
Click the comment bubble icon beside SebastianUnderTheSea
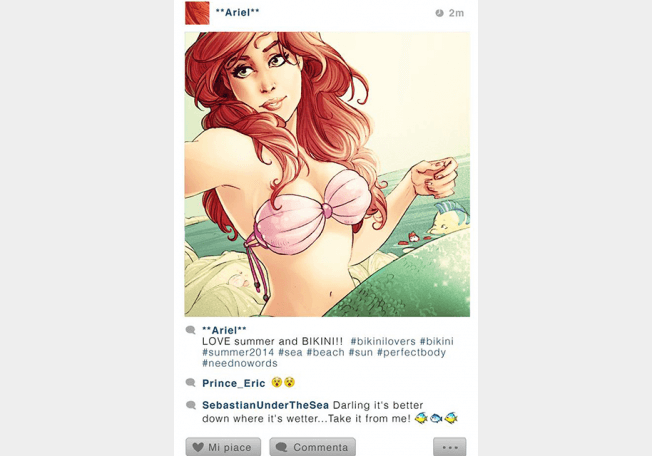190,405
